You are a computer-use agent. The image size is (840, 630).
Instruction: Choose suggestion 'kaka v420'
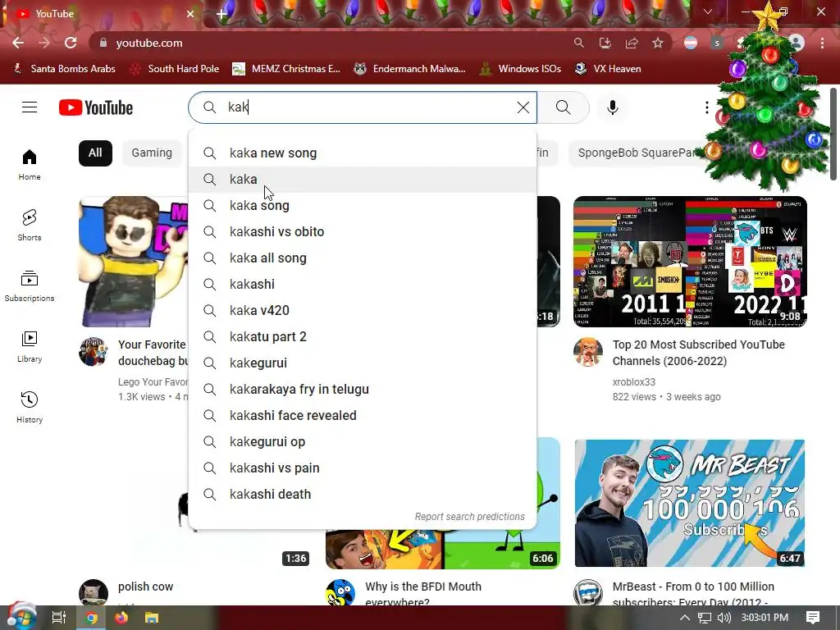363,311
